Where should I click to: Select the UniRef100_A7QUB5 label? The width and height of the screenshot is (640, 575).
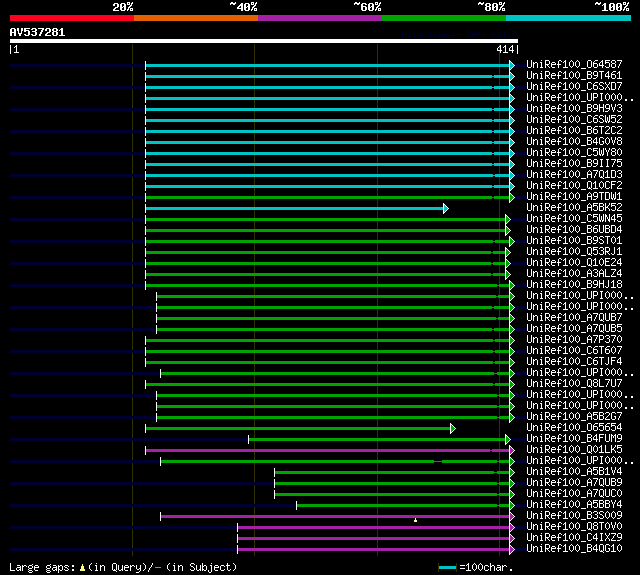pos(574,329)
